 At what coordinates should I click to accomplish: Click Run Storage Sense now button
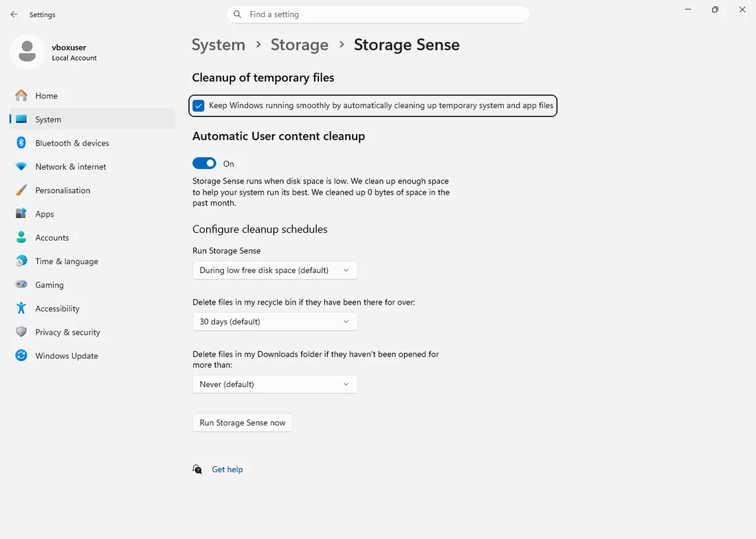coord(243,423)
